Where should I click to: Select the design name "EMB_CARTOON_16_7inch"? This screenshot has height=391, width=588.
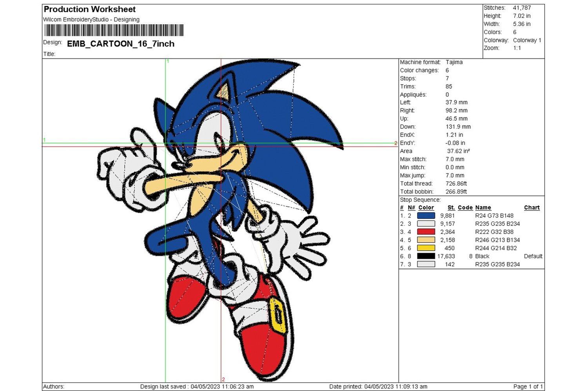[x=121, y=44]
